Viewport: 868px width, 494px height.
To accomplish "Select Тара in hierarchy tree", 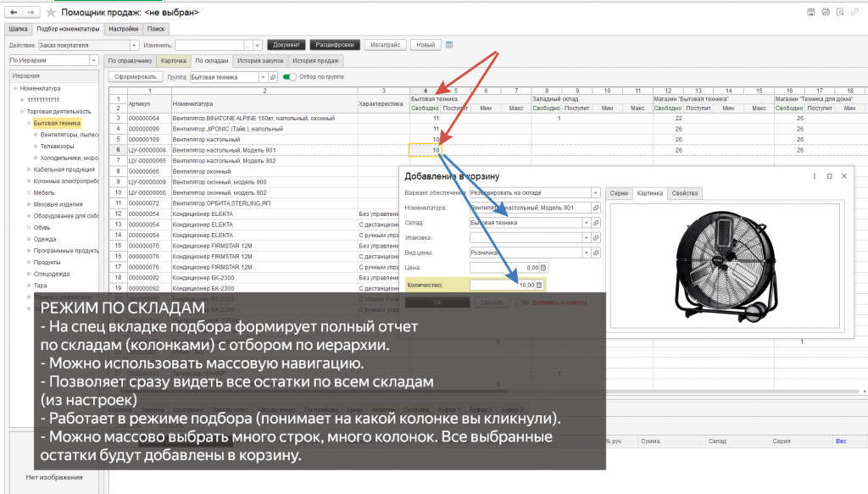I will point(40,286).
